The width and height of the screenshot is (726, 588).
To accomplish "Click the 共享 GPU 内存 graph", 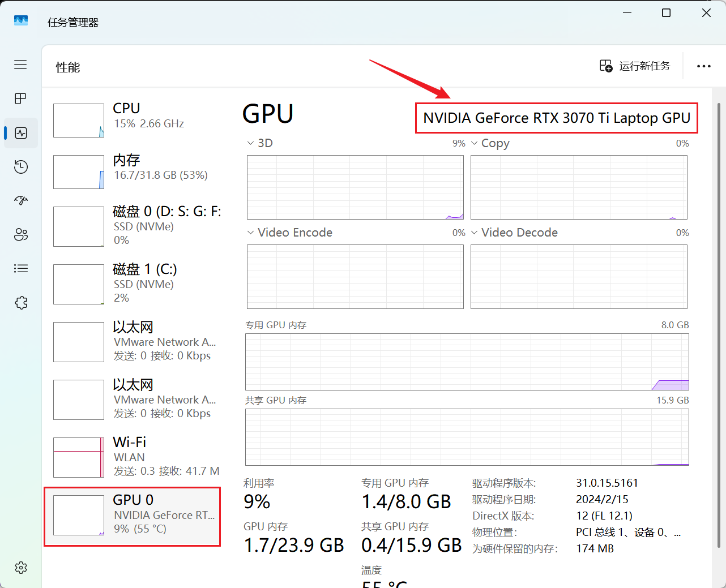I will pos(467,437).
